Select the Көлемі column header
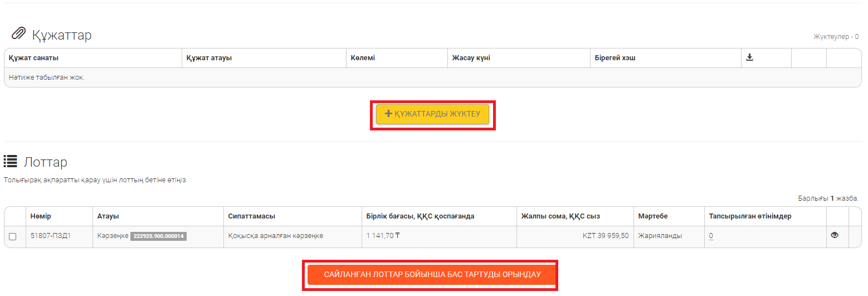868x296 pixels. 363,58
